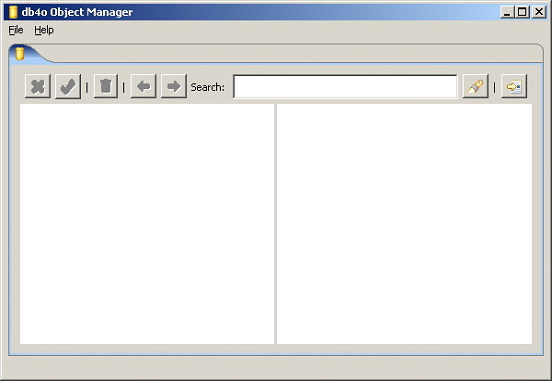
Task: Click the trash can delete icon
Action: tap(106, 86)
